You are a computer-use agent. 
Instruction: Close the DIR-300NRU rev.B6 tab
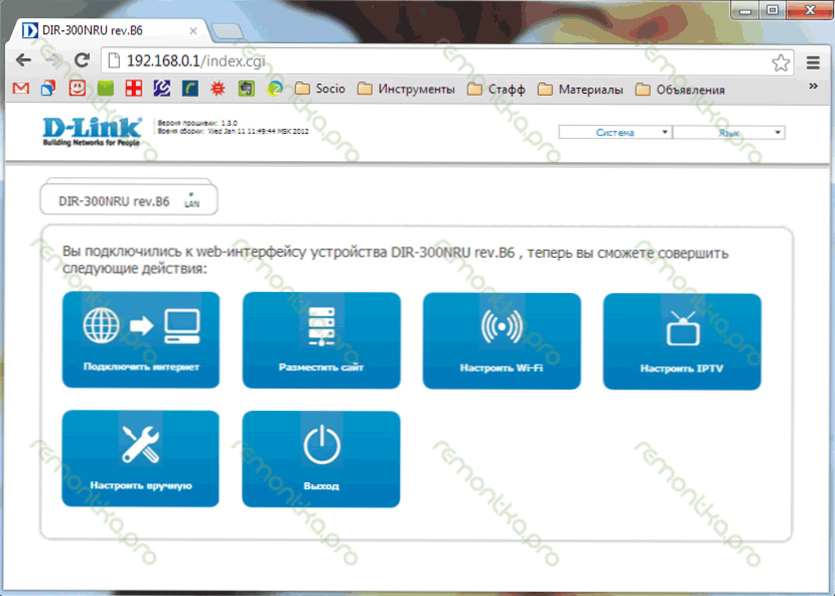pos(193,31)
